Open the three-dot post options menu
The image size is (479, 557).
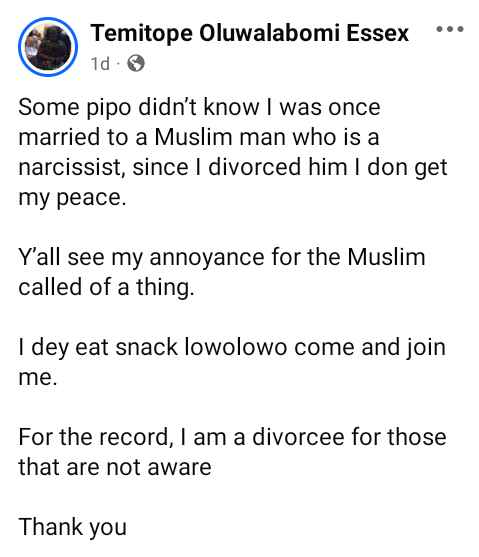tap(450, 29)
